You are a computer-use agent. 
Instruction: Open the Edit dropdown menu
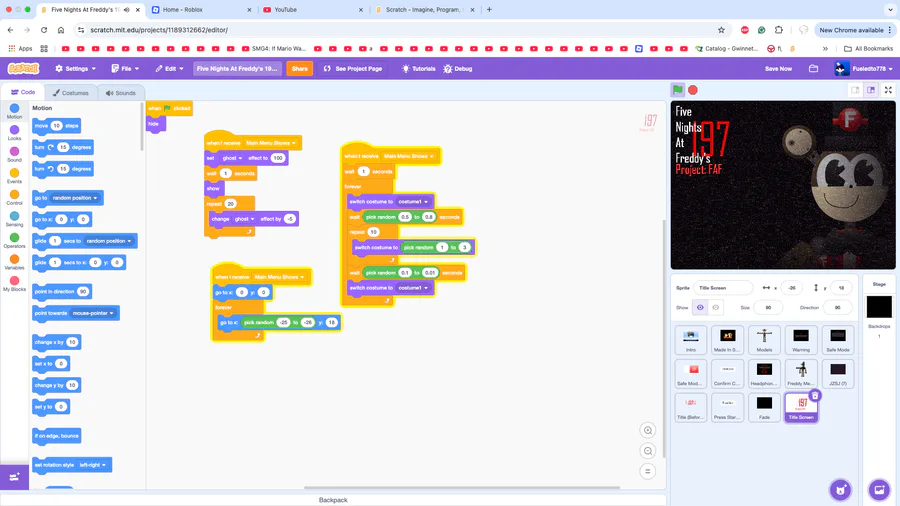pyautogui.click(x=169, y=68)
